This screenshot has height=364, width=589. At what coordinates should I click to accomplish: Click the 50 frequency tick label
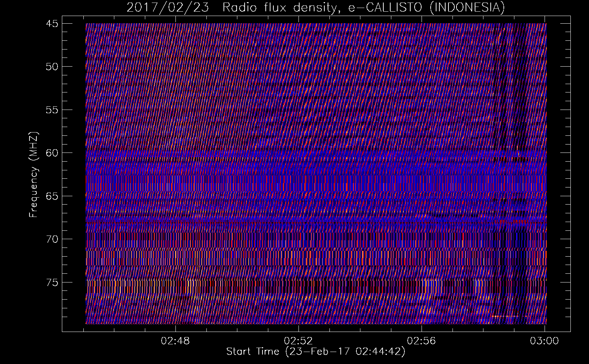52,67
